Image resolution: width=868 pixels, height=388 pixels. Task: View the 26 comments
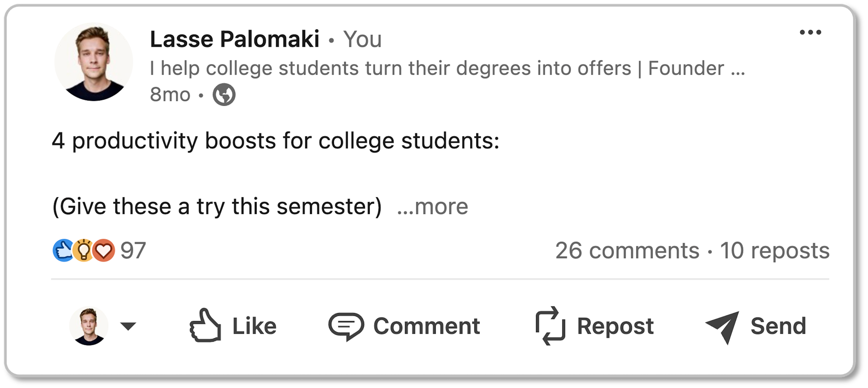click(627, 250)
